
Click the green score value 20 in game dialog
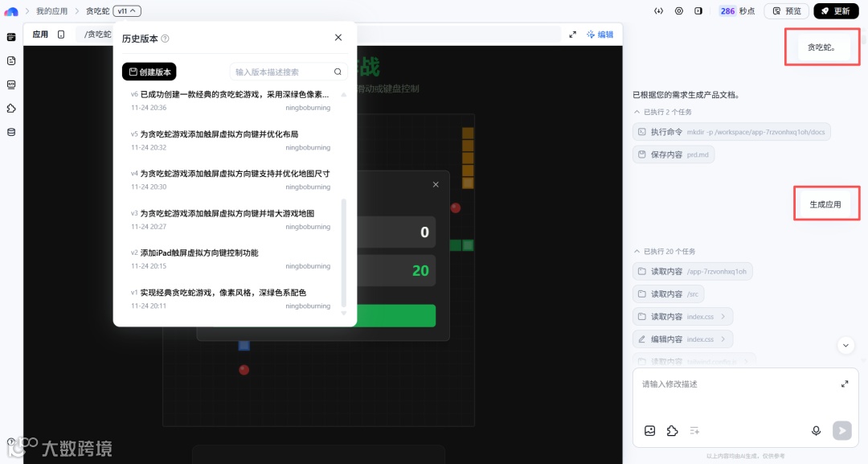(x=420, y=270)
